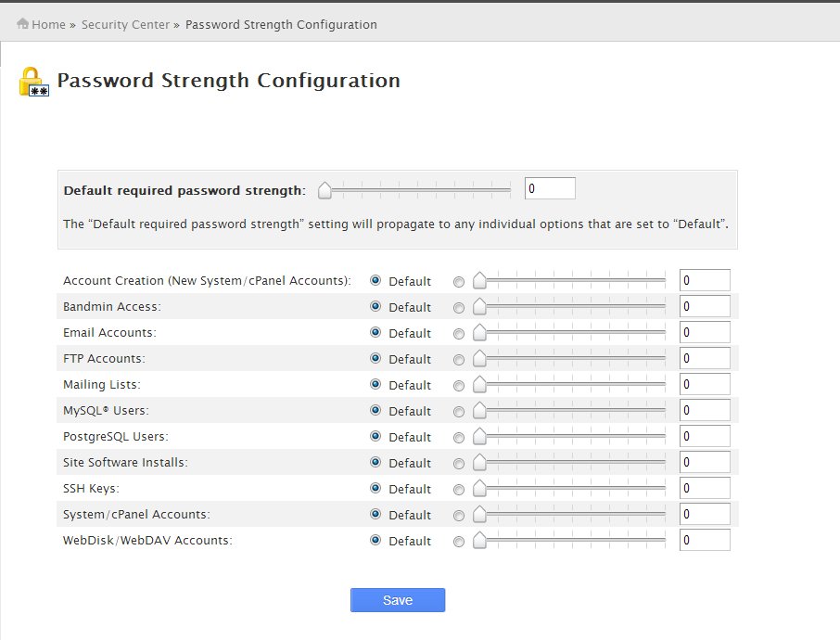Focus FTP Accounts strength value field

705,358
